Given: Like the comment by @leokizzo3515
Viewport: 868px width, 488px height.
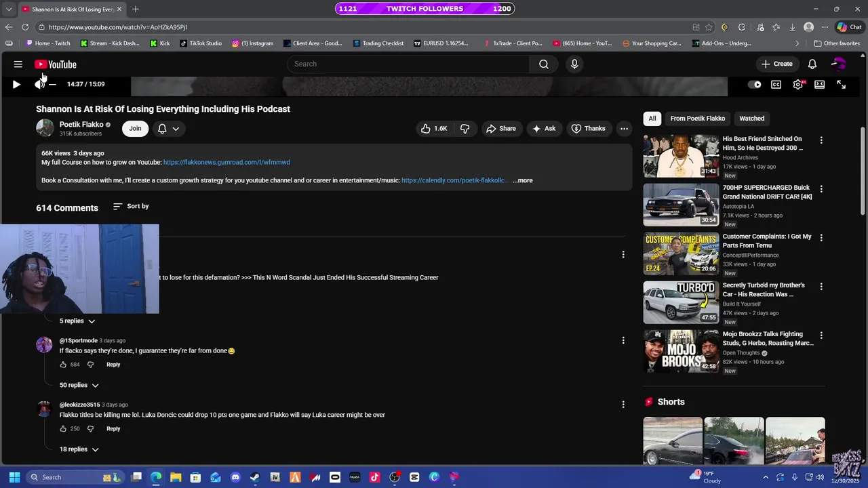Looking at the screenshot, I should [x=63, y=428].
